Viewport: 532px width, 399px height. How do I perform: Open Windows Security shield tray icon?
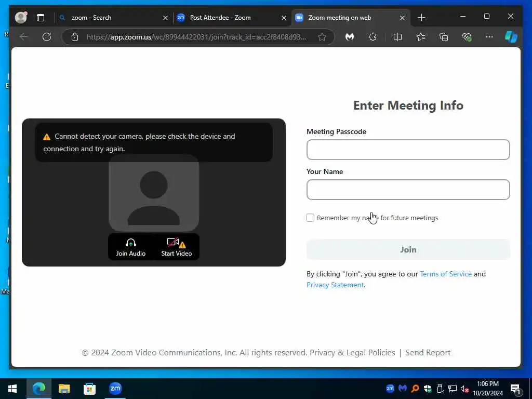pyautogui.click(x=428, y=389)
